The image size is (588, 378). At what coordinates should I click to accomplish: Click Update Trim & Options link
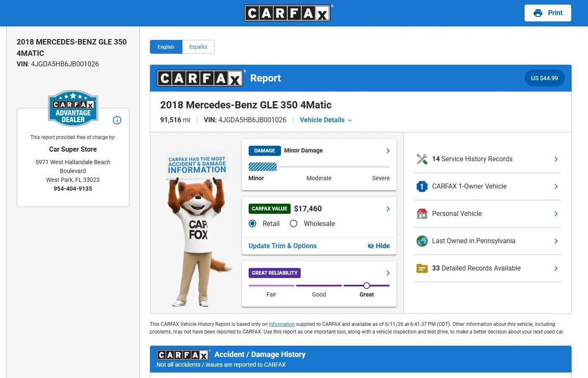pyautogui.click(x=283, y=246)
